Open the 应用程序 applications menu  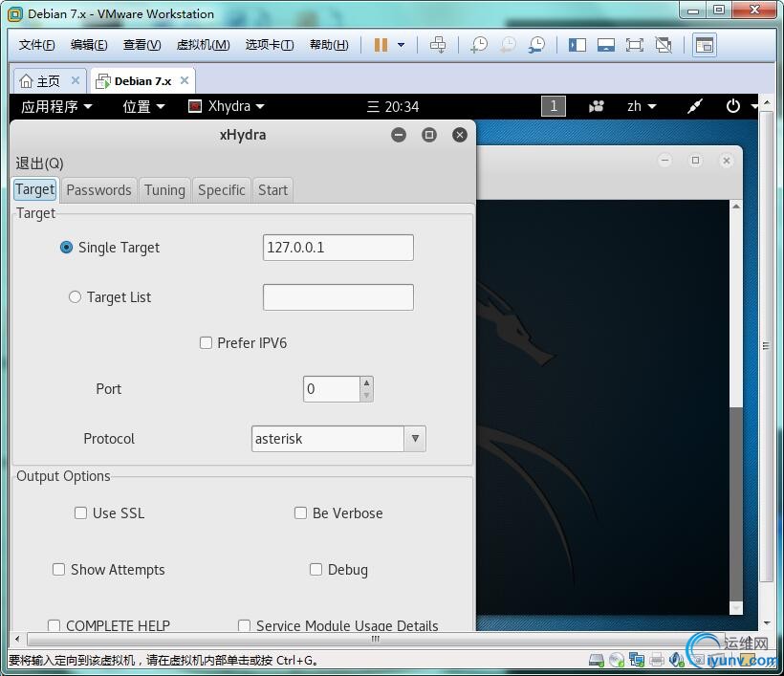coord(56,106)
